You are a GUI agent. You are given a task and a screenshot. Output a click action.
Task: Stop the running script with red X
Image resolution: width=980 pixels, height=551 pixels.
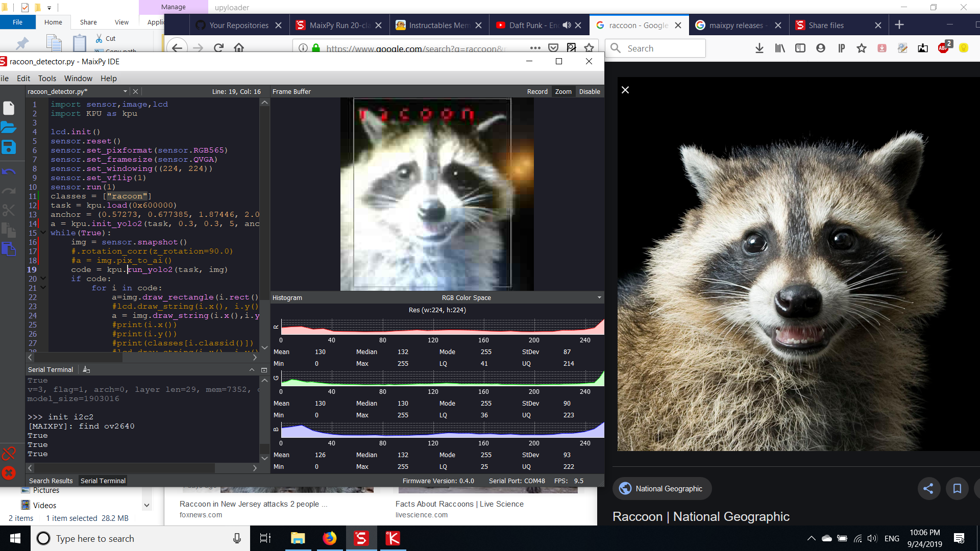click(9, 473)
